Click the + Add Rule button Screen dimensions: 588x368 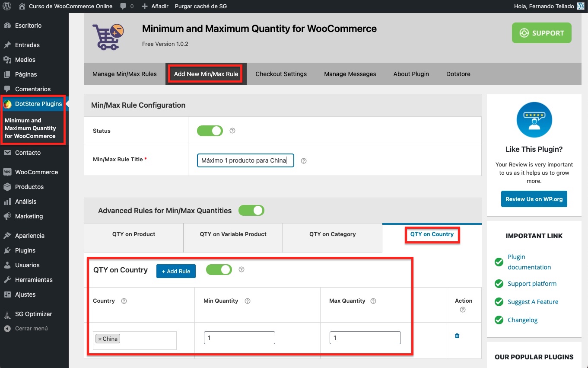pos(176,271)
